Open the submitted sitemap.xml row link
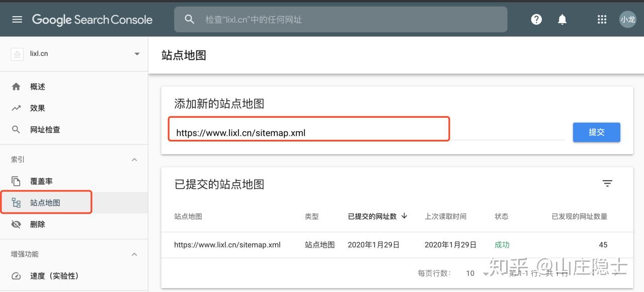 coord(228,245)
